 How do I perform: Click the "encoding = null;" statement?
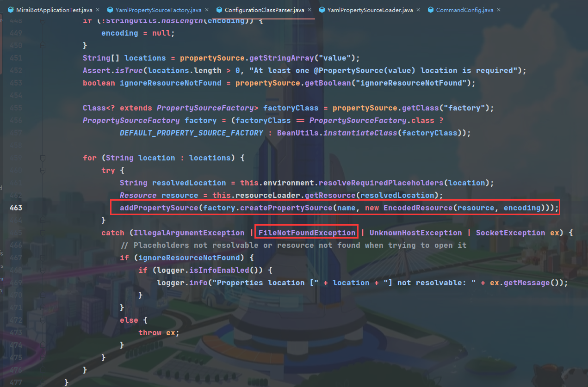[138, 33]
